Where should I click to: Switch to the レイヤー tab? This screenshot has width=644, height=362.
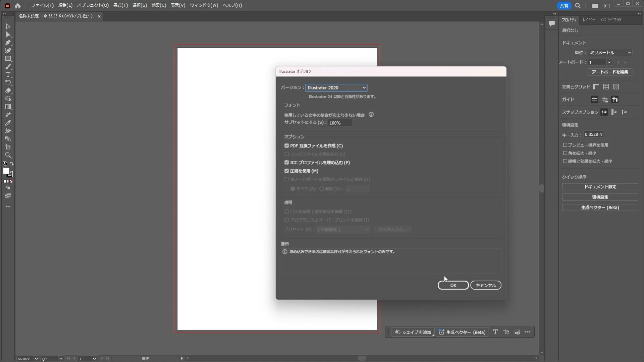[589, 20]
